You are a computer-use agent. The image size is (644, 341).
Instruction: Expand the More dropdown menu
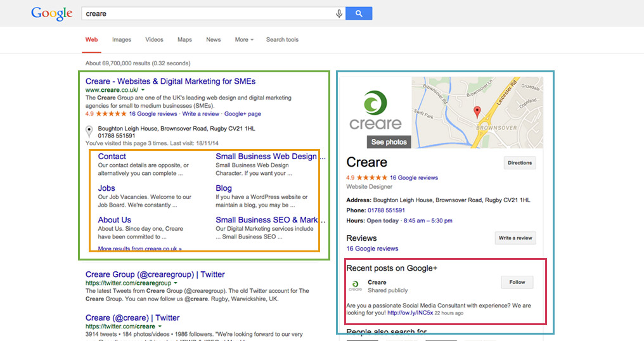244,40
